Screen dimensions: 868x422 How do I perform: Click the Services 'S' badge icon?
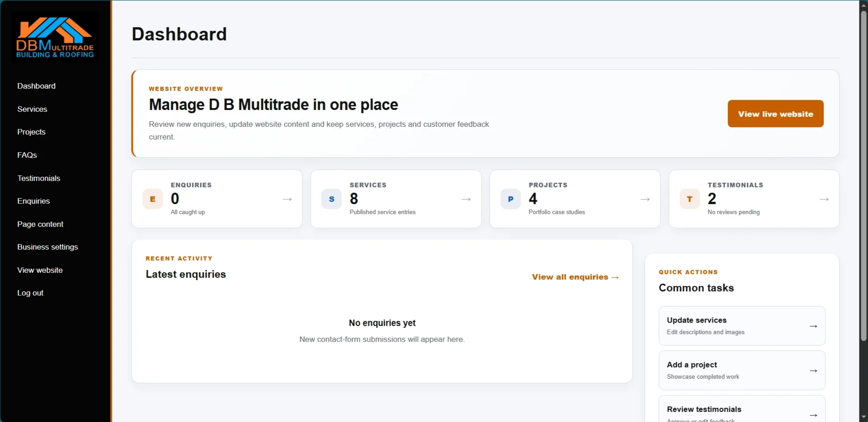coord(331,199)
